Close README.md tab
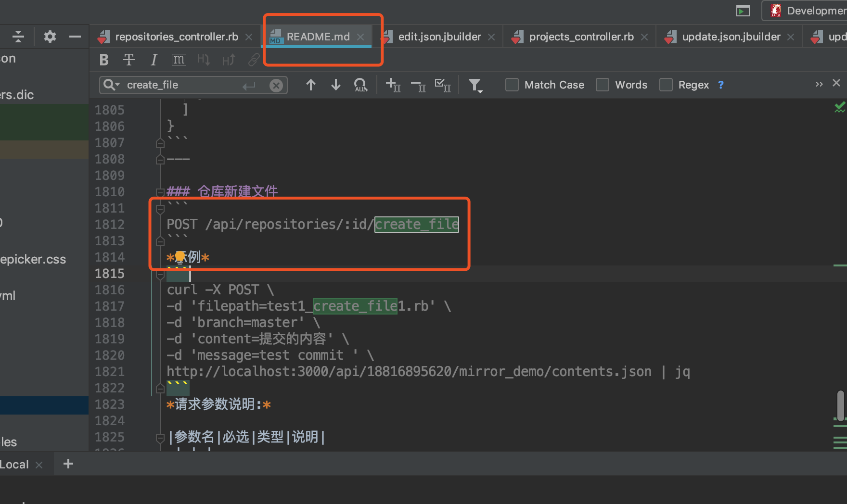 tap(360, 37)
